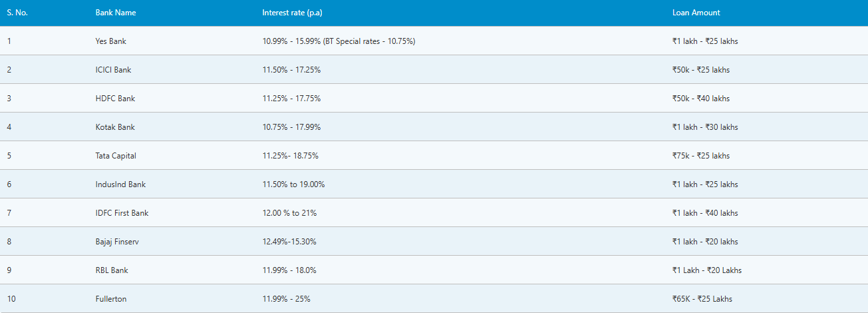Select the ICICI Bank name cell
The image size is (868, 313).
pos(114,70)
